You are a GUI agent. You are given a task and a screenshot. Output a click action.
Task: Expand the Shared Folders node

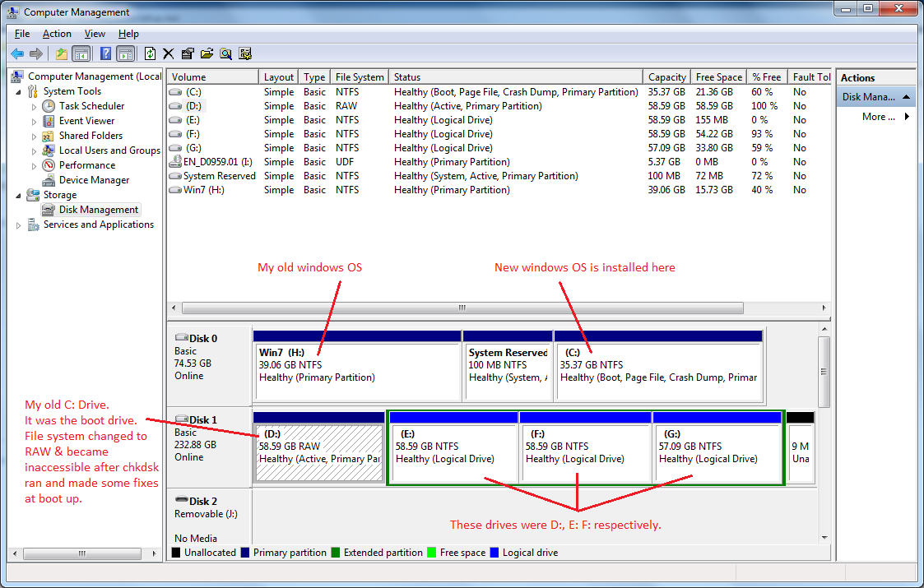click(34, 136)
